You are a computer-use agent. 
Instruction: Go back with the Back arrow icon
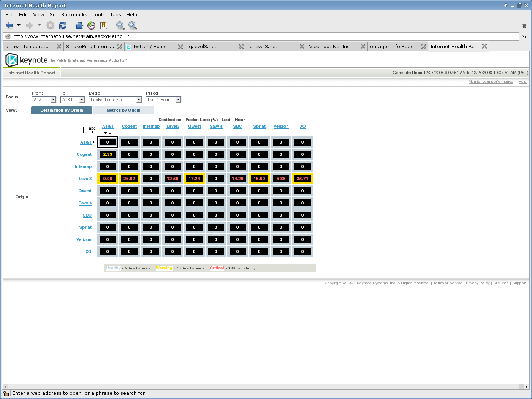[9, 25]
